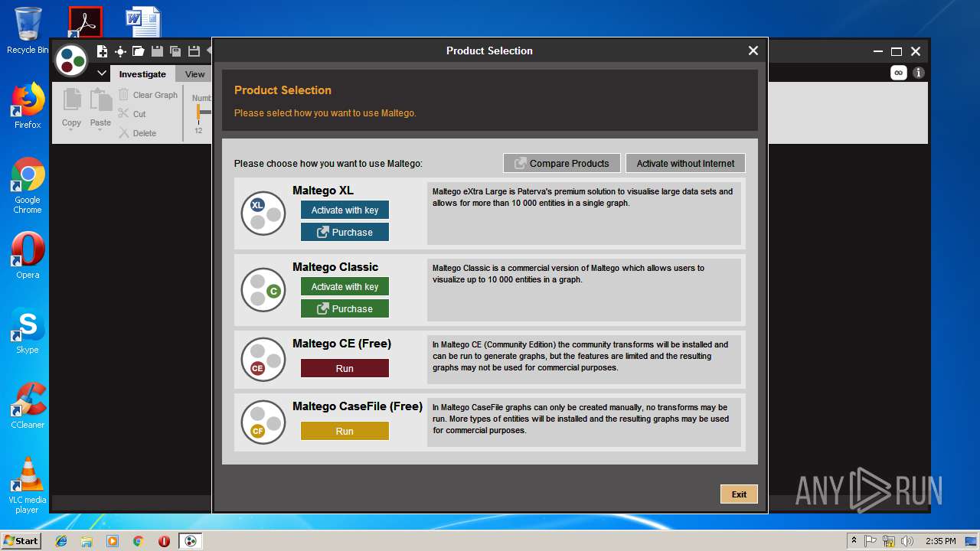Purchase Maltego Classic
The width and height of the screenshot is (980, 551).
click(x=345, y=308)
